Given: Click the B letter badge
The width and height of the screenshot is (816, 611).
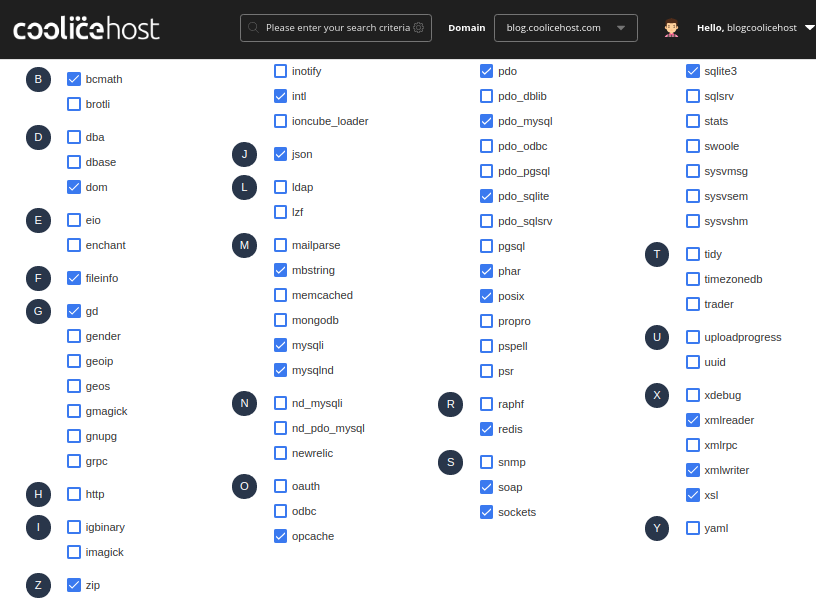Looking at the screenshot, I should click(39, 80).
